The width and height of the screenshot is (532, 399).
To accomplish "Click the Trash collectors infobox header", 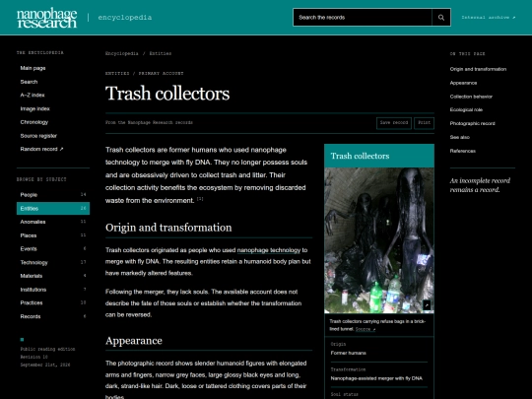I will 379,156.
